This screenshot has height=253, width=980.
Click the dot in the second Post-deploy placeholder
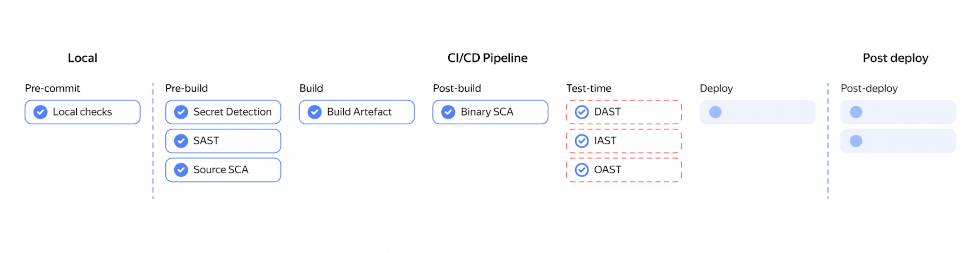click(x=856, y=141)
